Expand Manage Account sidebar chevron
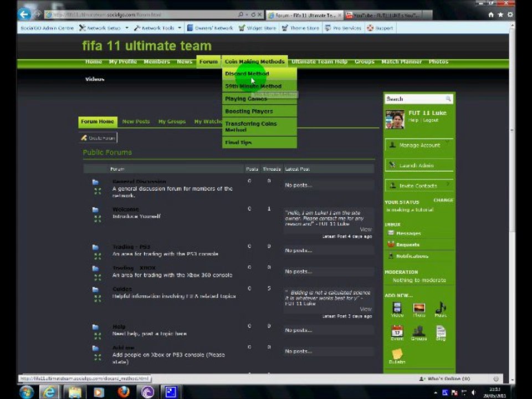The image size is (532, 399). (x=448, y=142)
